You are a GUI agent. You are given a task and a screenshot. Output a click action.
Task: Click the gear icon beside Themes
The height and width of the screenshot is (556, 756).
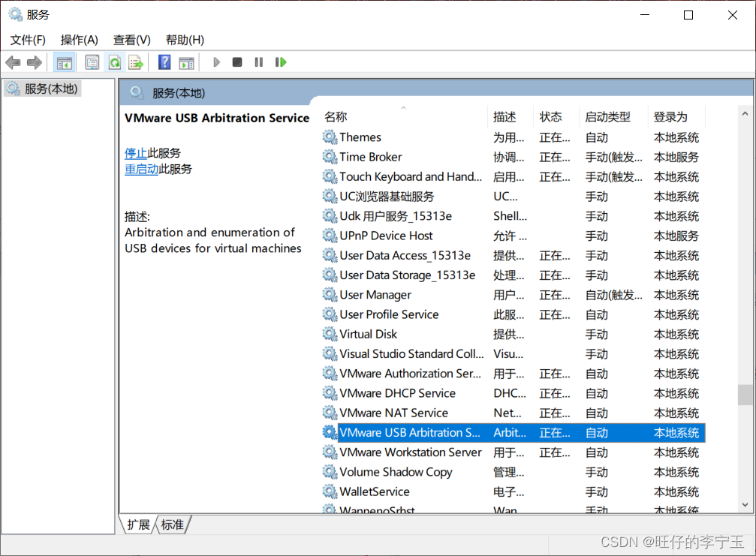[x=330, y=137]
